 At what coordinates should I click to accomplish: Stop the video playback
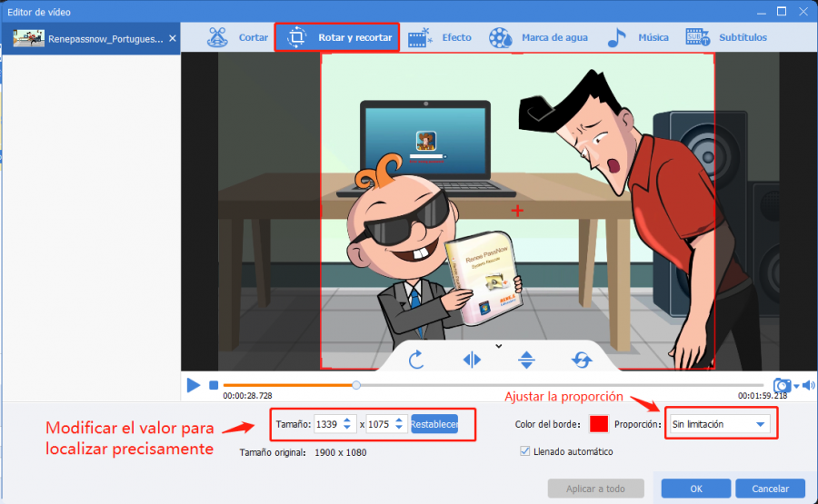coord(214,385)
